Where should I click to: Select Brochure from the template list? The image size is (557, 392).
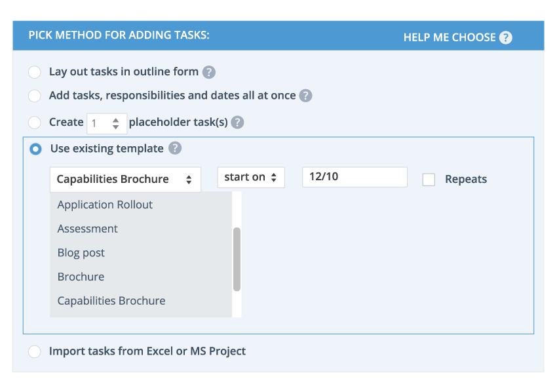(81, 277)
